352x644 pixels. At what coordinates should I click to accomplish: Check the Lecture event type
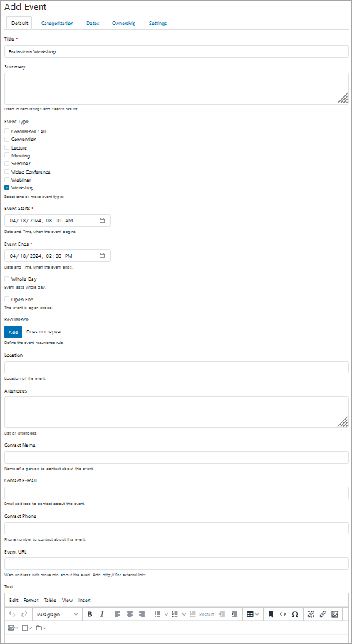(6, 147)
